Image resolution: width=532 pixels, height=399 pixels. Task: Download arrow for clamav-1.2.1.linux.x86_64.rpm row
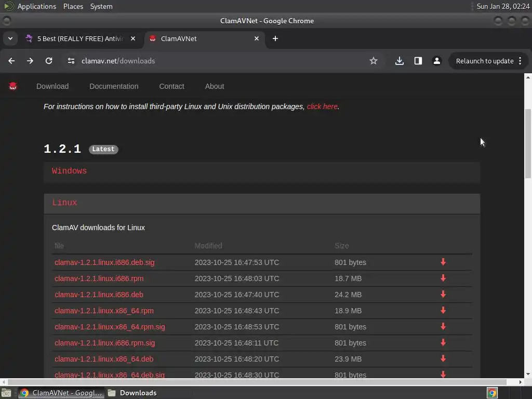443,311
